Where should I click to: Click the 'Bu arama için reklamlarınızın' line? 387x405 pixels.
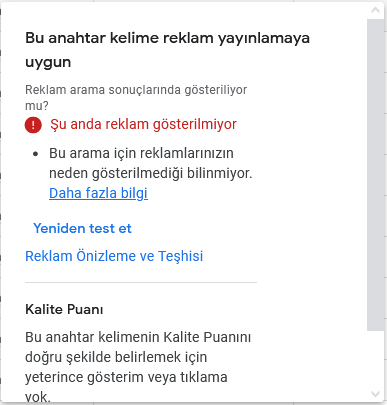click(141, 153)
